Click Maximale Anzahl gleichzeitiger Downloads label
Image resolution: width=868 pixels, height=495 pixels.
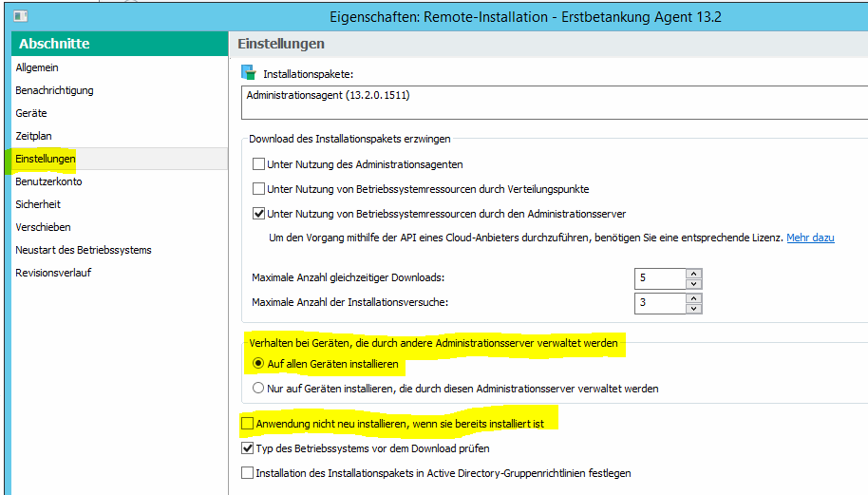pyautogui.click(x=349, y=277)
